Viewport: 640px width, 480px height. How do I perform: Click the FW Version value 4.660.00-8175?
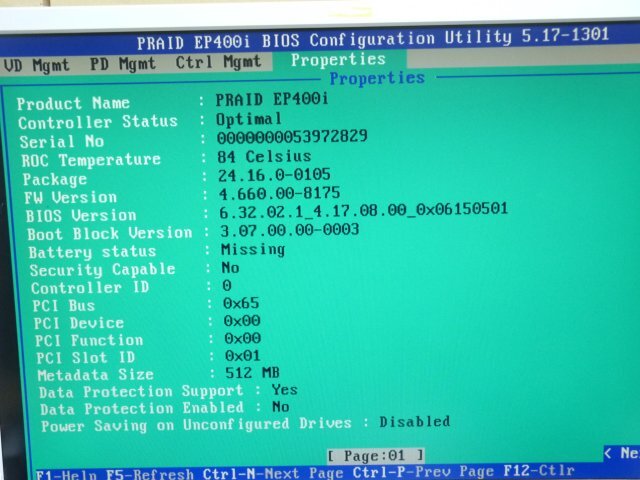click(279, 193)
